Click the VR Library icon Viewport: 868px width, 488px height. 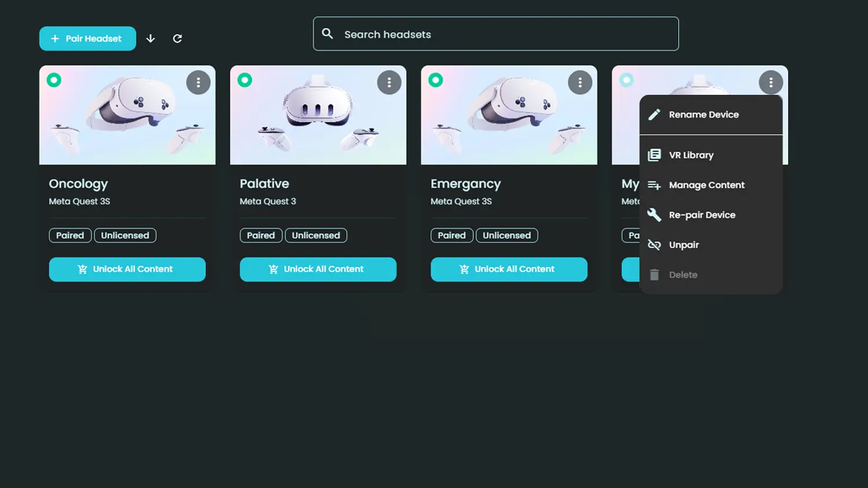(x=654, y=155)
